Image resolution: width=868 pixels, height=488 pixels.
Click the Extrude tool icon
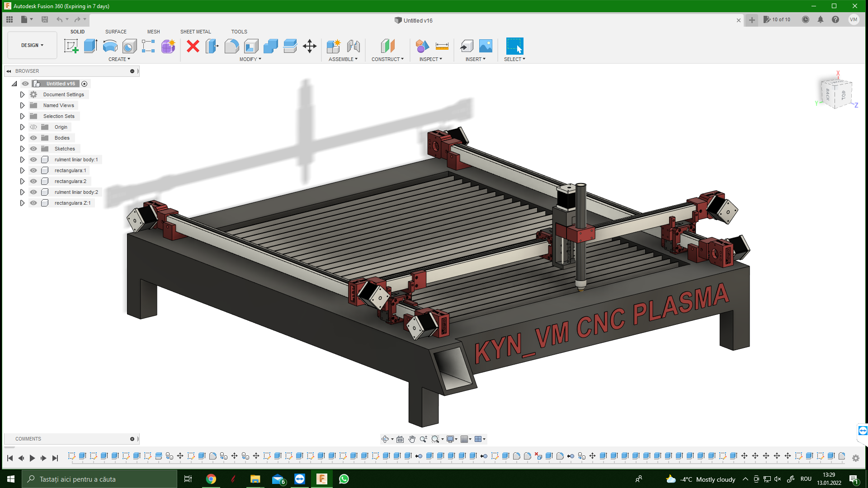(90, 46)
